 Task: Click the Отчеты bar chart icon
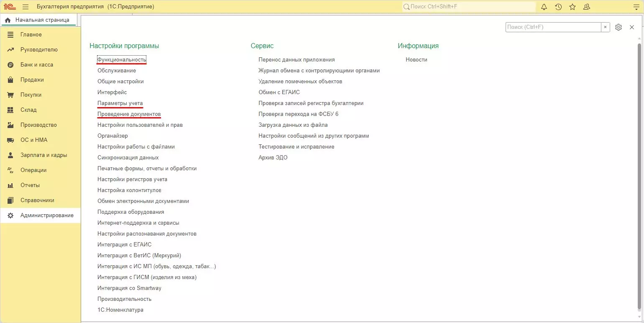(x=11, y=185)
